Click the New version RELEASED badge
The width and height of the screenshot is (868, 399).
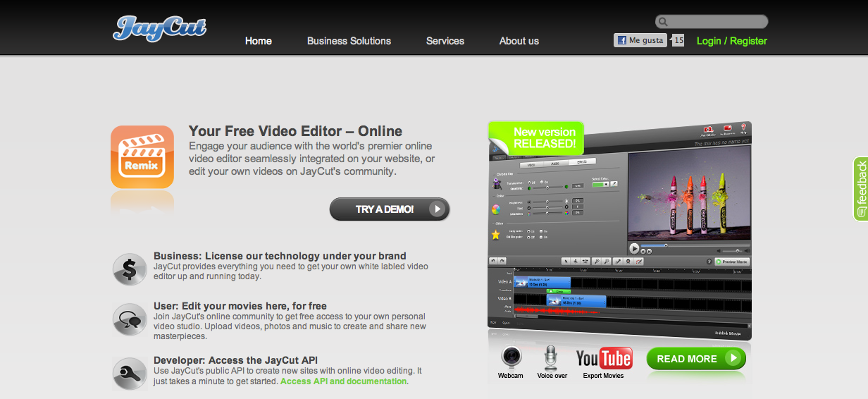535,137
